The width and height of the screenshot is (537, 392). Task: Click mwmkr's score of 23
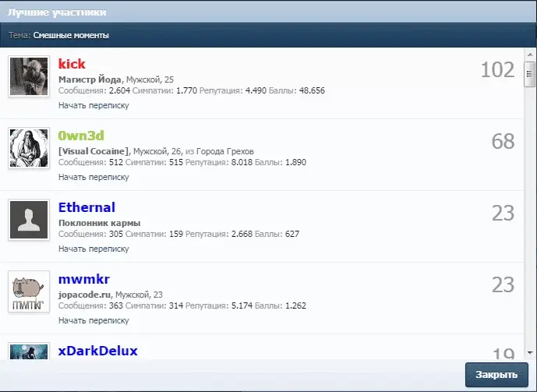click(x=503, y=284)
